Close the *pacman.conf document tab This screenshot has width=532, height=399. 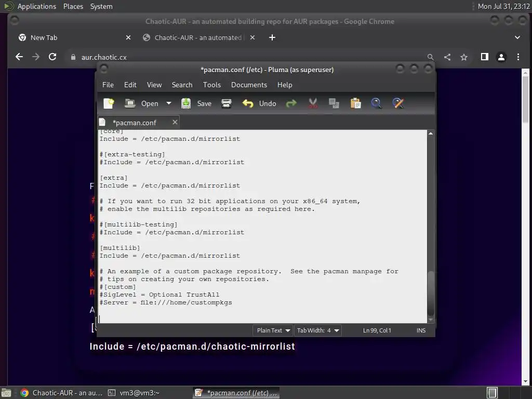click(175, 122)
